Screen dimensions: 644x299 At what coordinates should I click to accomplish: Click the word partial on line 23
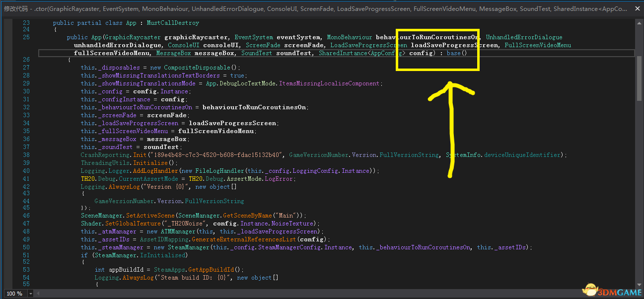[x=88, y=23]
